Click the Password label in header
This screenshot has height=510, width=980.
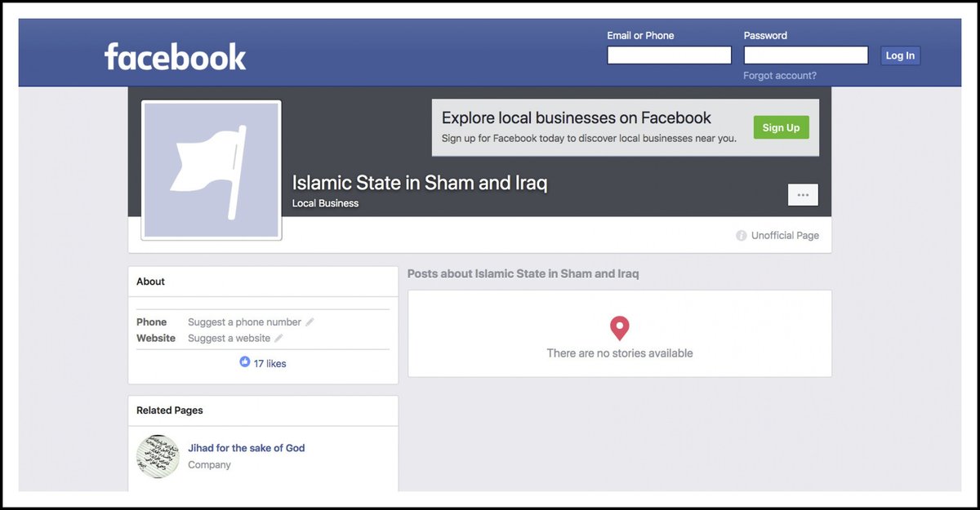click(x=765, y=36)
